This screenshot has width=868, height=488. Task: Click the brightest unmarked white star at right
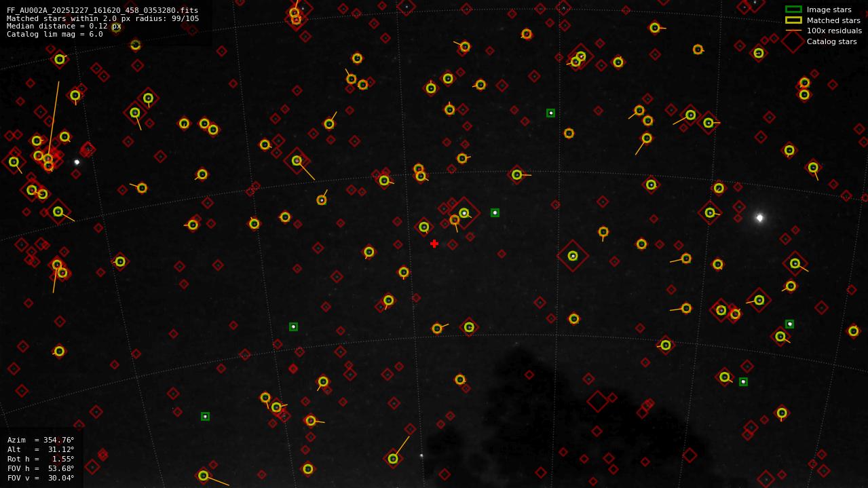pos(759,218)
